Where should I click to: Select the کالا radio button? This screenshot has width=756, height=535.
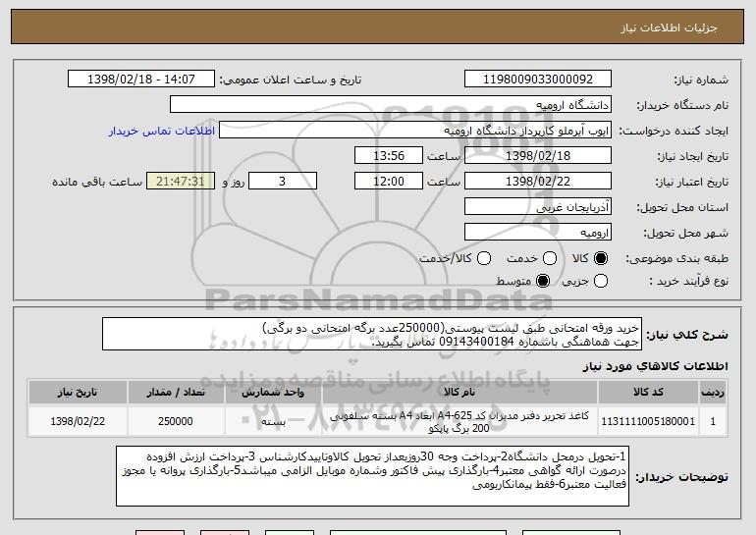[x=600, y=258]
